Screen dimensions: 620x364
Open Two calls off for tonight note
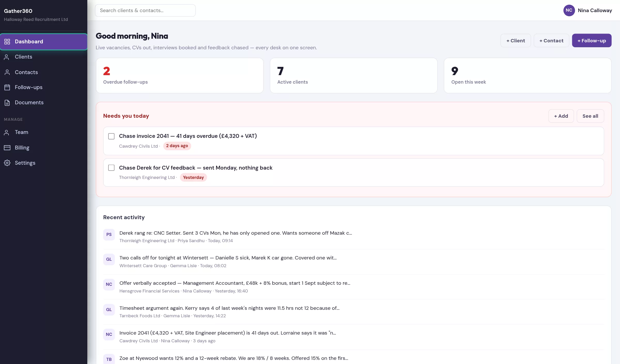(228, 258)
